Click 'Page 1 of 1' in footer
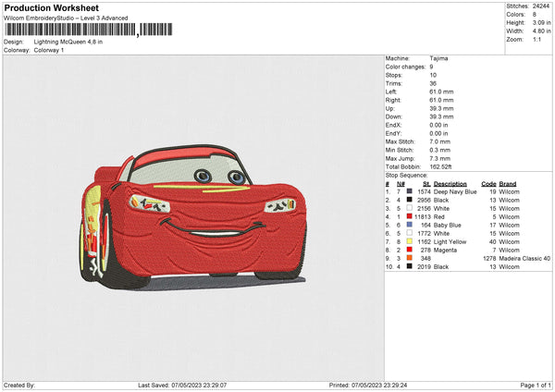Screen dimensions: 555x392 (x=536, y=385)
